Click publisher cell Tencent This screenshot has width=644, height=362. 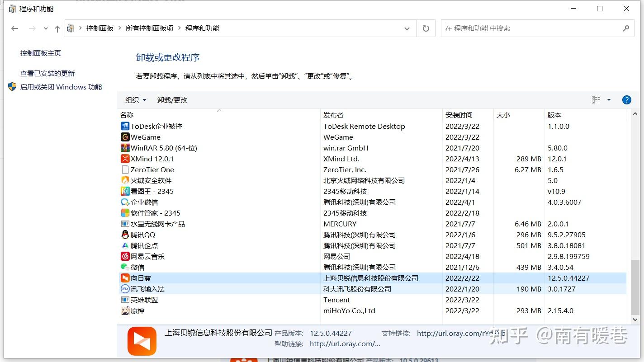[336, 300]
